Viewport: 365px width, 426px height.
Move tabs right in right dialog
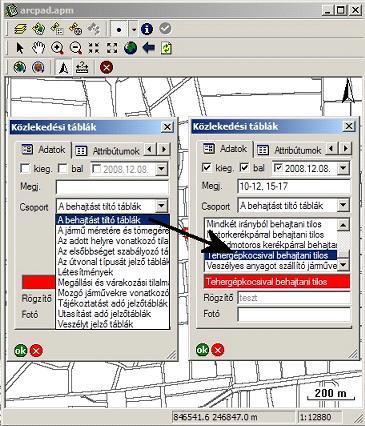point(345,148)
